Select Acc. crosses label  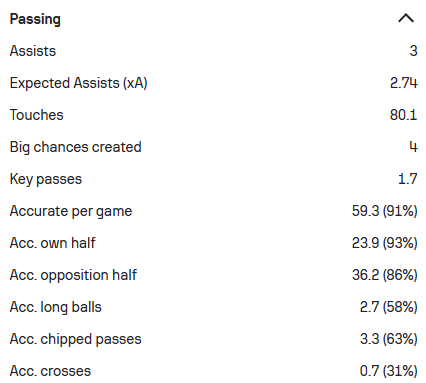(50, 371)
